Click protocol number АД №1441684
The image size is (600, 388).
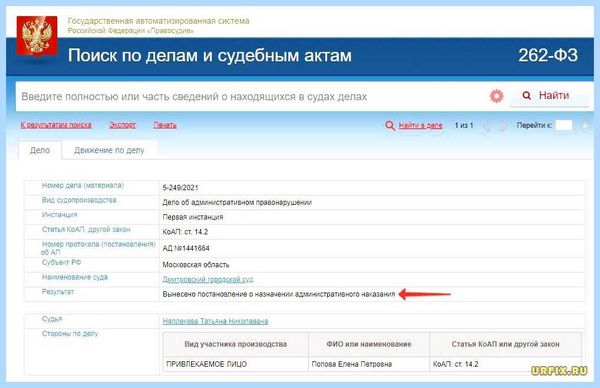[x=186, y=248]
